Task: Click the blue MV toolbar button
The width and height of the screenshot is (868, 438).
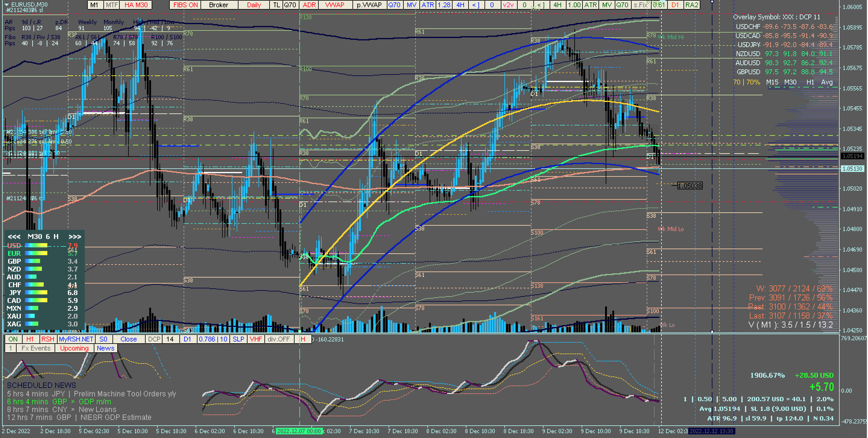Action: [x=411, y=5]
